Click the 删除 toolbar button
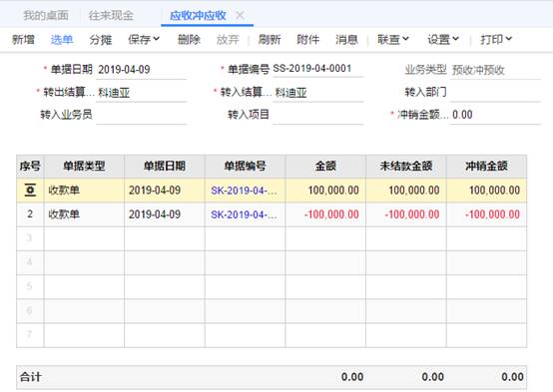Viewport: 553px width, 392px height. click(x=189, y=39)
